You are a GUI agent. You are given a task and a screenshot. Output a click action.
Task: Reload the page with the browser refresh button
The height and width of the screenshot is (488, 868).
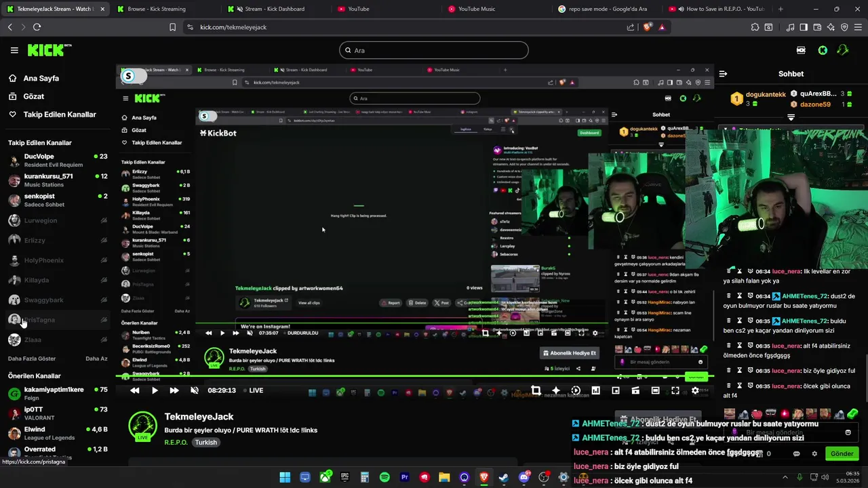pyautogui.click(x=37, y=27)
